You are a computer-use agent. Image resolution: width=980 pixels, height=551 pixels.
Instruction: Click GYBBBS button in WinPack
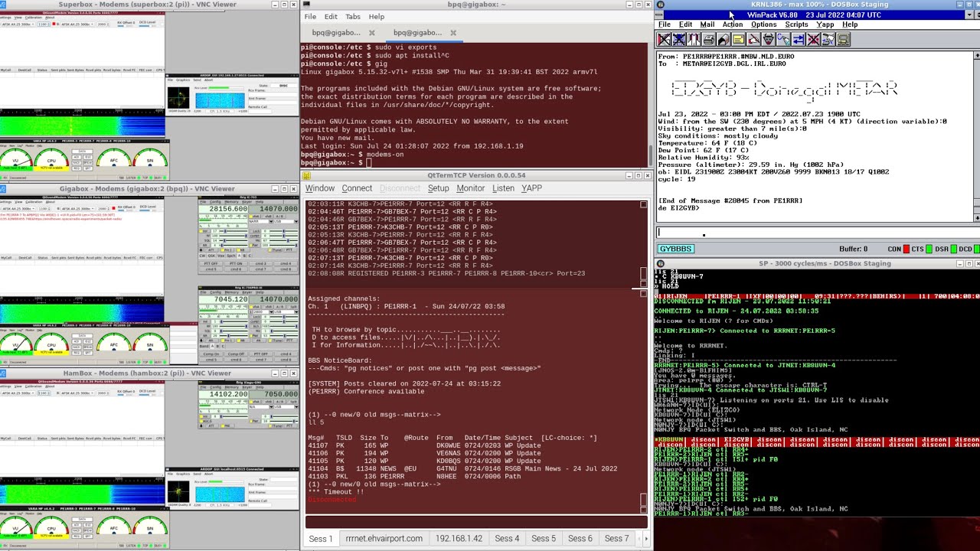coord(676,249)
